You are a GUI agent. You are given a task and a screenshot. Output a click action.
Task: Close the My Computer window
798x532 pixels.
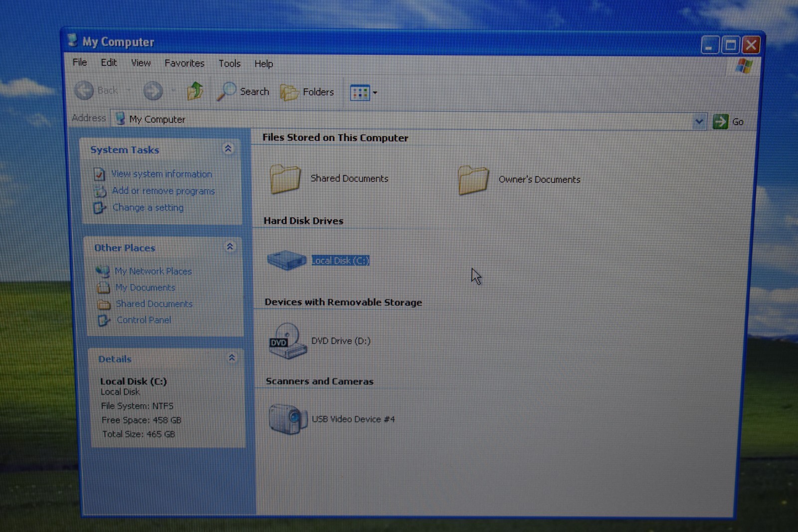pyautogui.click(x=751, y=45)
